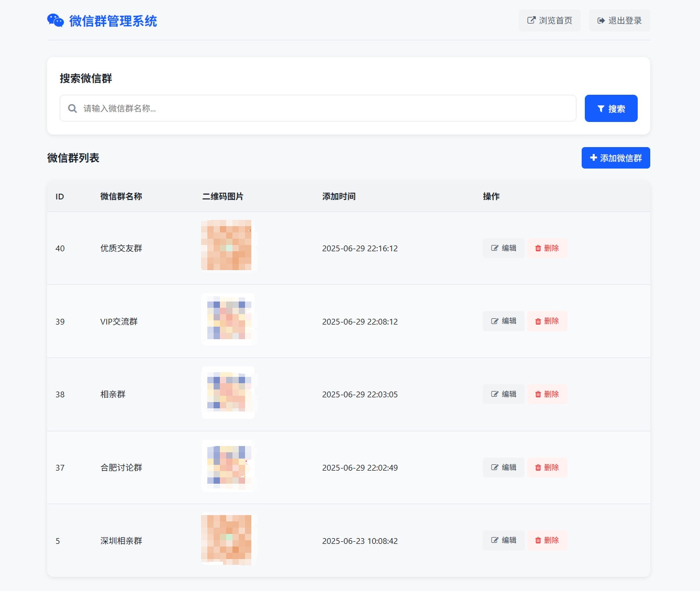Edit the VIP交流群 entry
Image resolution: width=700 pixels, height=591 pixels.
pyautogui.click(x=503, y=321)
